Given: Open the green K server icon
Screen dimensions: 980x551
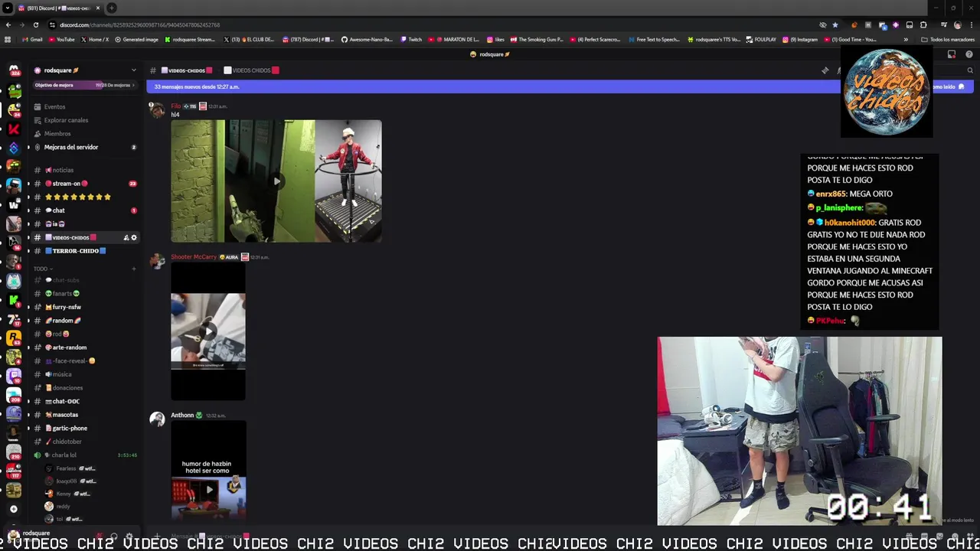Looking at the screenshot, I should click(x=14, y=299).
